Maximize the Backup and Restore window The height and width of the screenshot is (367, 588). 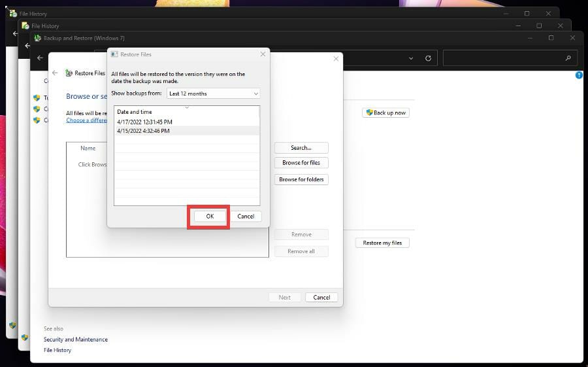551,38
